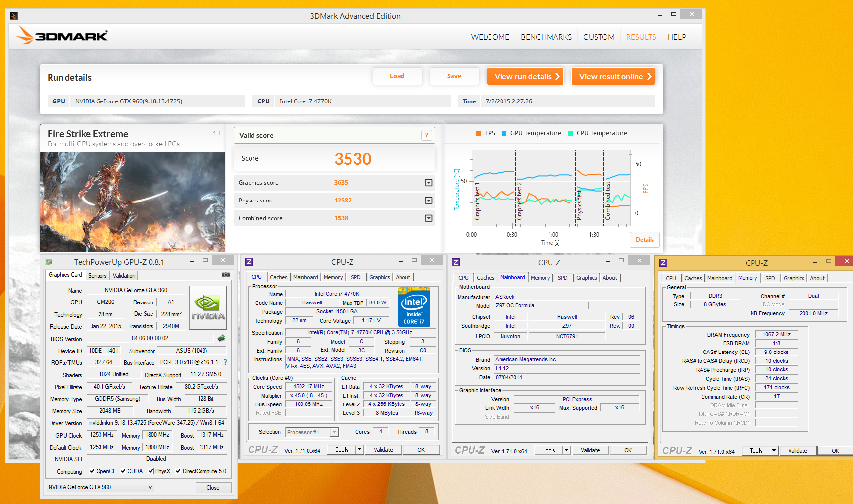Click the Fire Strike Extreme thumbnail image
This screenshot has width=853, height=504.
click(x=133, y=202)
